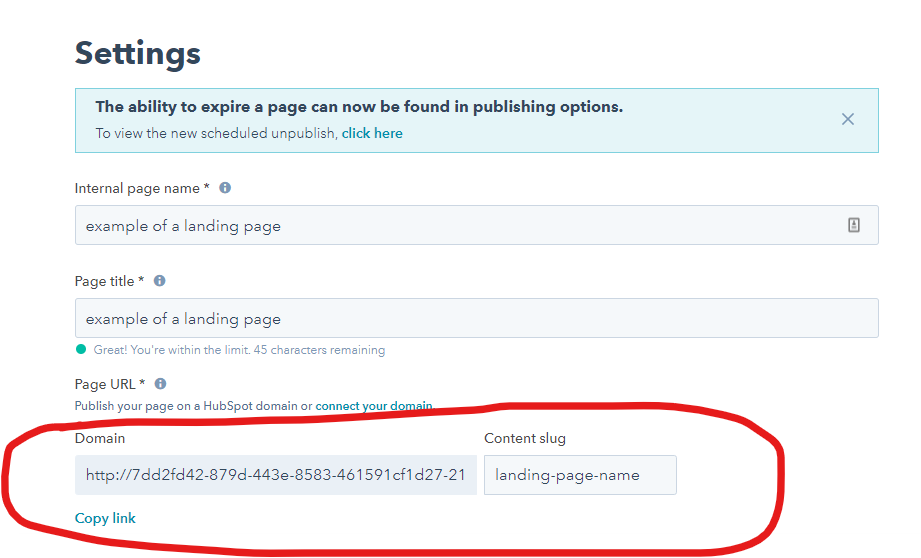This screenshot has height=558, width=921.
Task: Open the 'click here' scheduled unpublish link
Action: tap(372, 133)
